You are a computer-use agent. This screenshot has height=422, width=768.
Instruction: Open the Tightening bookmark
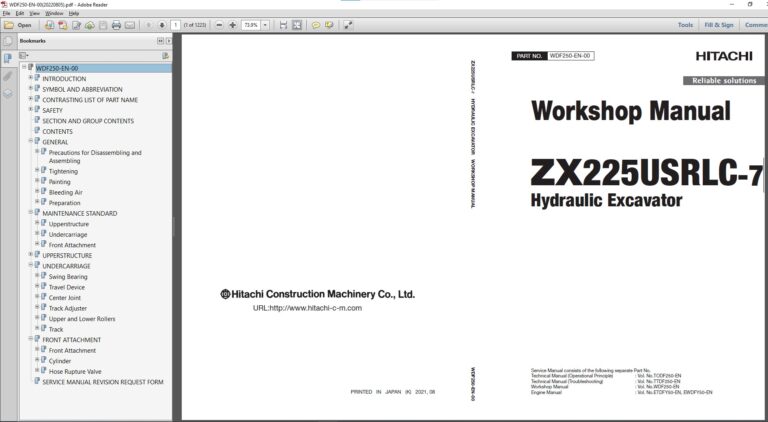63,171
